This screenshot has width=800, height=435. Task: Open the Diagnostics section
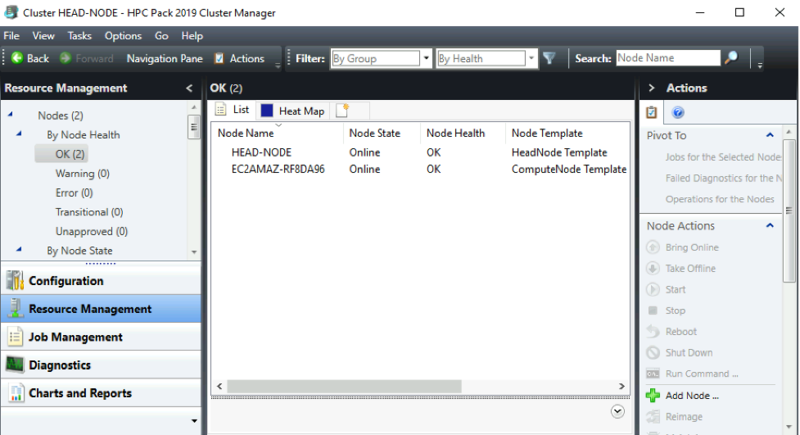click(101, 365)
